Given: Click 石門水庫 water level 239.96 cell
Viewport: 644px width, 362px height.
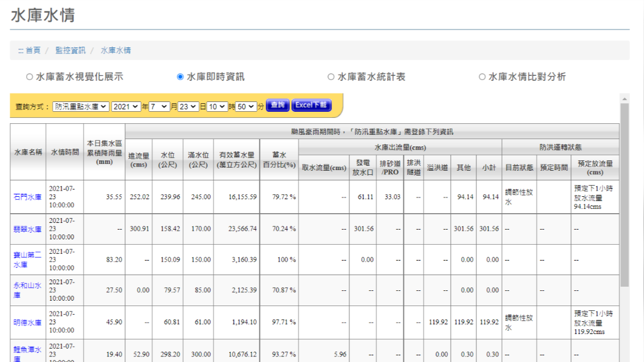Looking at the screenshot, I should click(x=168, y=197).
